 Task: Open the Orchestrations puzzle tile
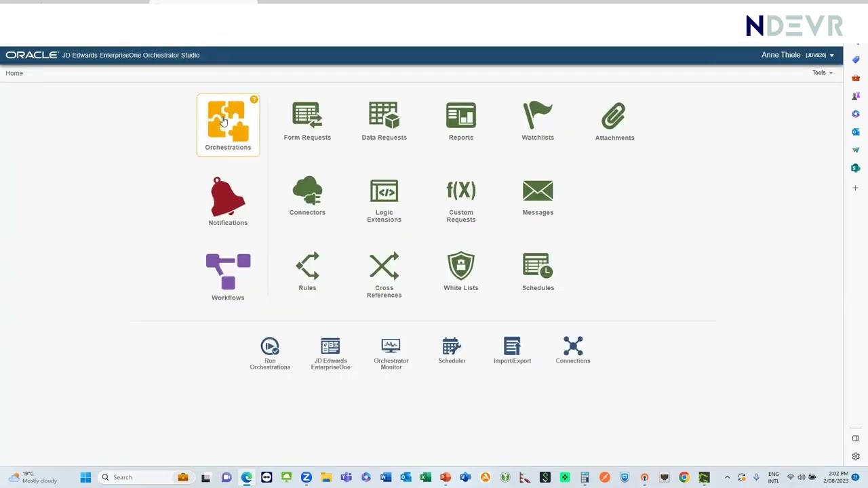(x=228, y=125)
